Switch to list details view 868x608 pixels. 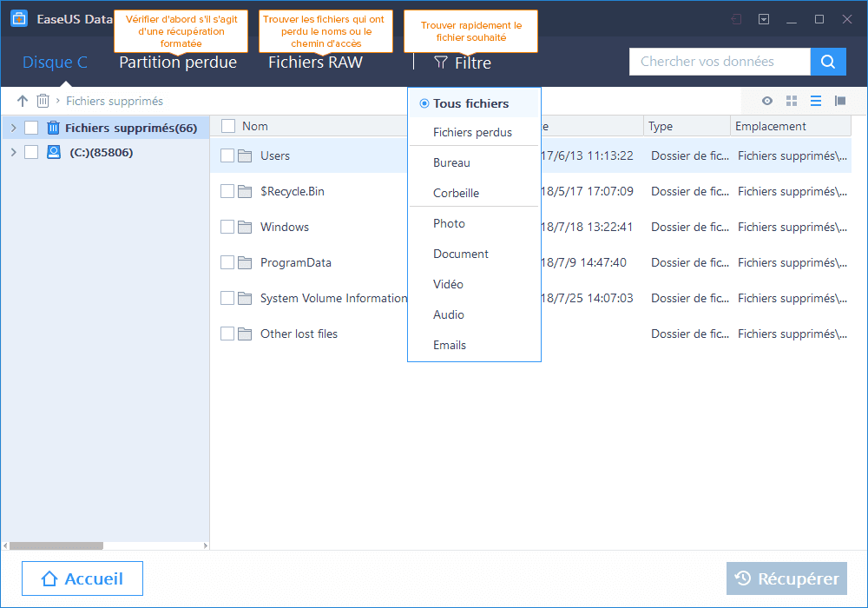(x=816, y=101)
